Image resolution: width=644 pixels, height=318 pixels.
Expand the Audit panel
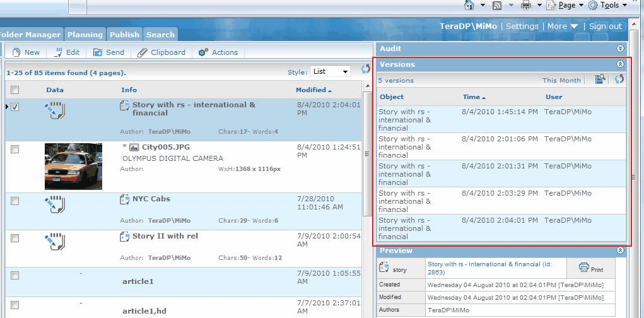click(x=620, y=49)
